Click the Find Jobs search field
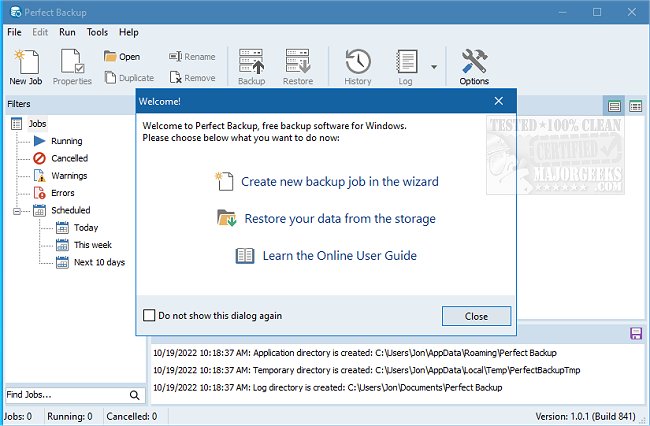This screenshot has width=650, height=426. 64,395
